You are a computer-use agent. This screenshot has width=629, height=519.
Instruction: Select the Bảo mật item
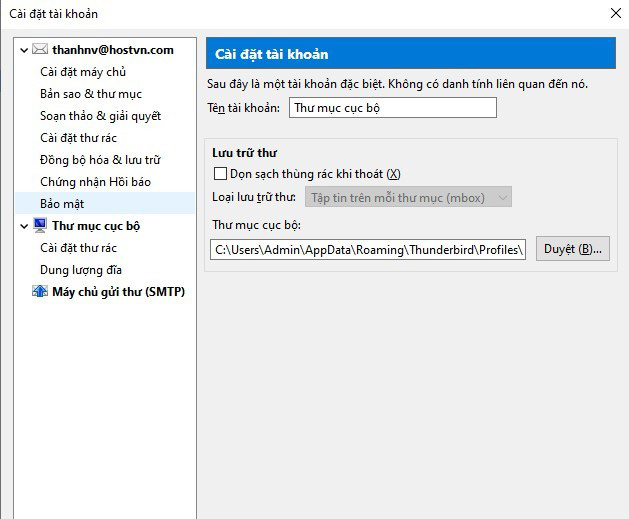point(62,204)
